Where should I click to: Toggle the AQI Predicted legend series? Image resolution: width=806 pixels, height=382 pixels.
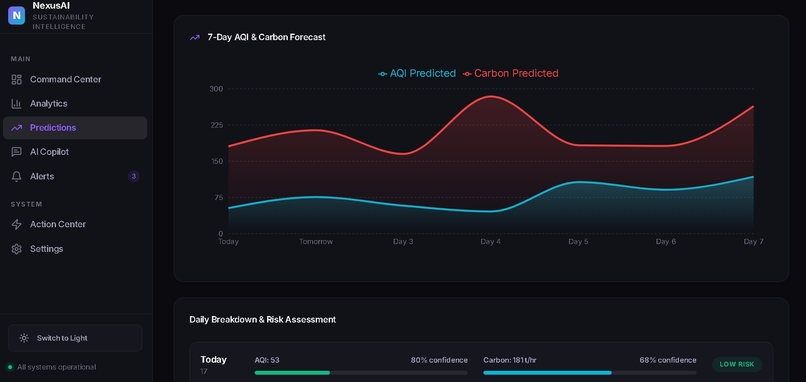[417, 74]
